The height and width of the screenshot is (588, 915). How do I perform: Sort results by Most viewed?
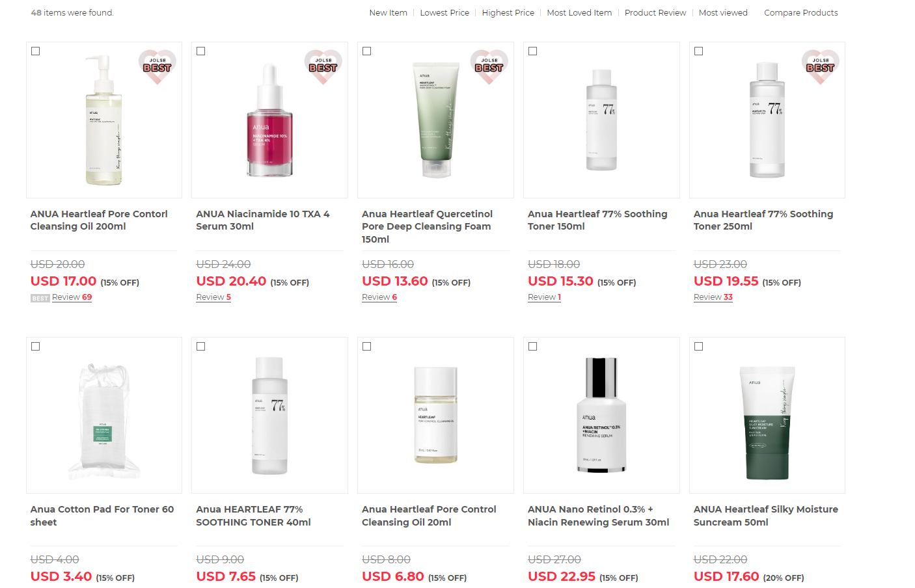point(723,12)
